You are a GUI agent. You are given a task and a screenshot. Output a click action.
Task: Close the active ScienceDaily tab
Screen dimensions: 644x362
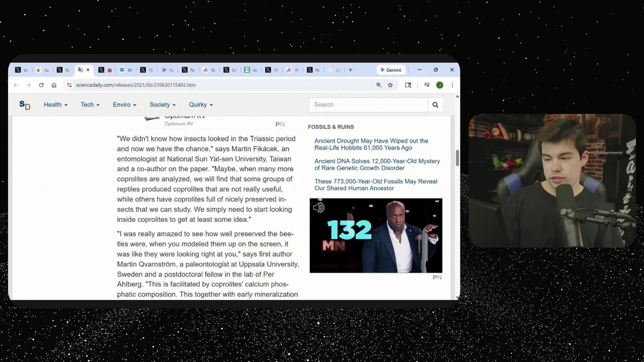(x=88, y=70)
